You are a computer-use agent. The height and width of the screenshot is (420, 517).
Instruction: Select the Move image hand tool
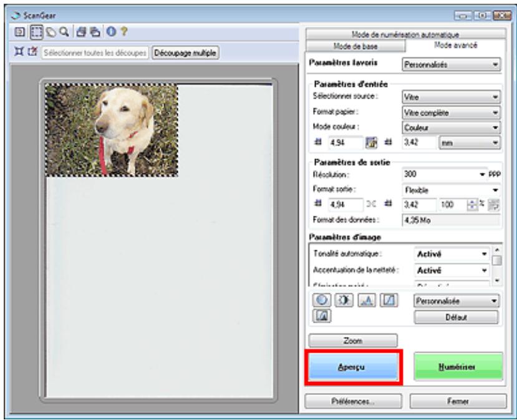(51, 32)
